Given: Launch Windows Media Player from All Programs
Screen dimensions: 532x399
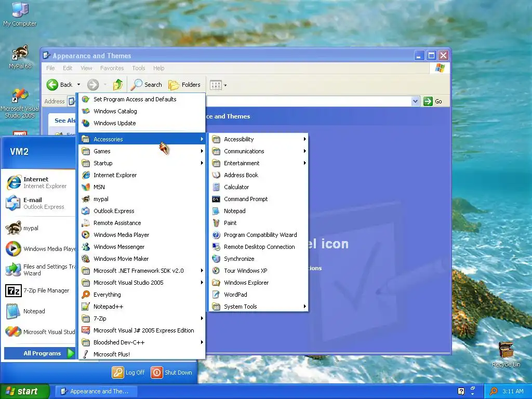Looking at the screenshot, I should 142,235.
